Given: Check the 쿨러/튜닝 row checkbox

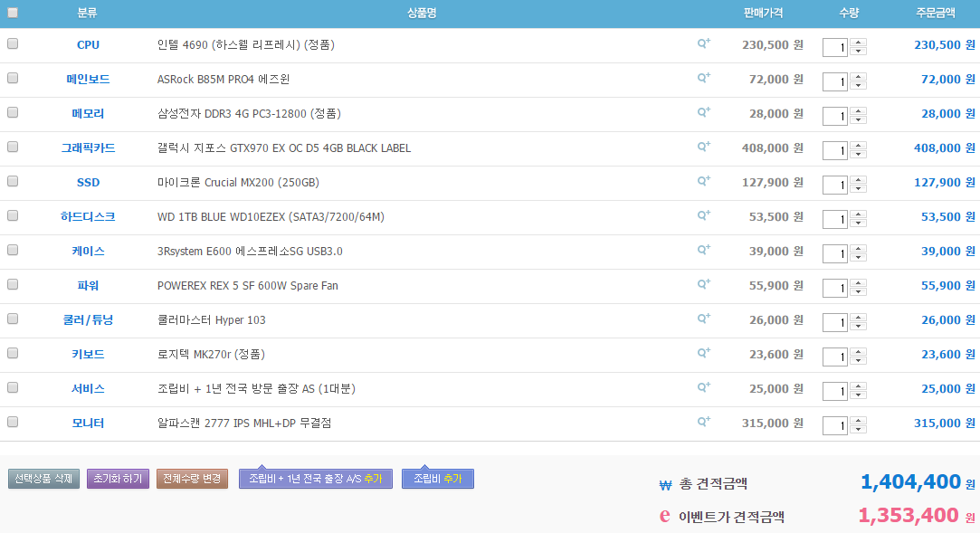Looking at the screenshot, I should point(13,319).
